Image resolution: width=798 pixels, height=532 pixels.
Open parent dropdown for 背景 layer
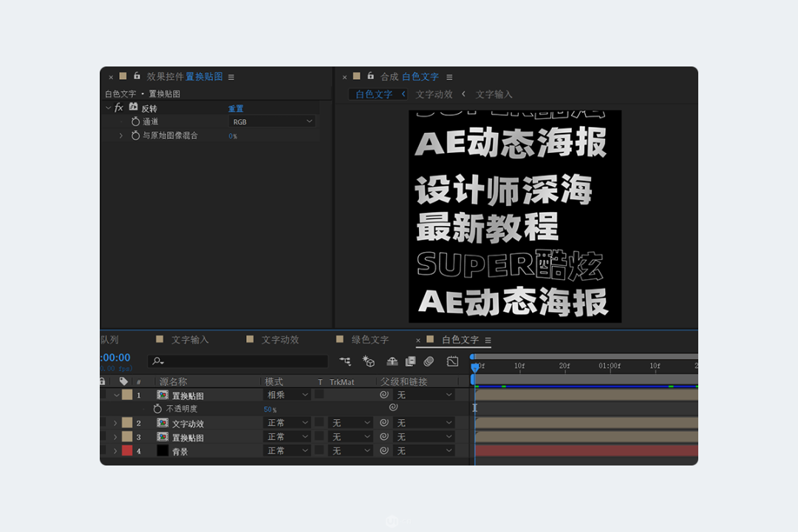(423, 451)
